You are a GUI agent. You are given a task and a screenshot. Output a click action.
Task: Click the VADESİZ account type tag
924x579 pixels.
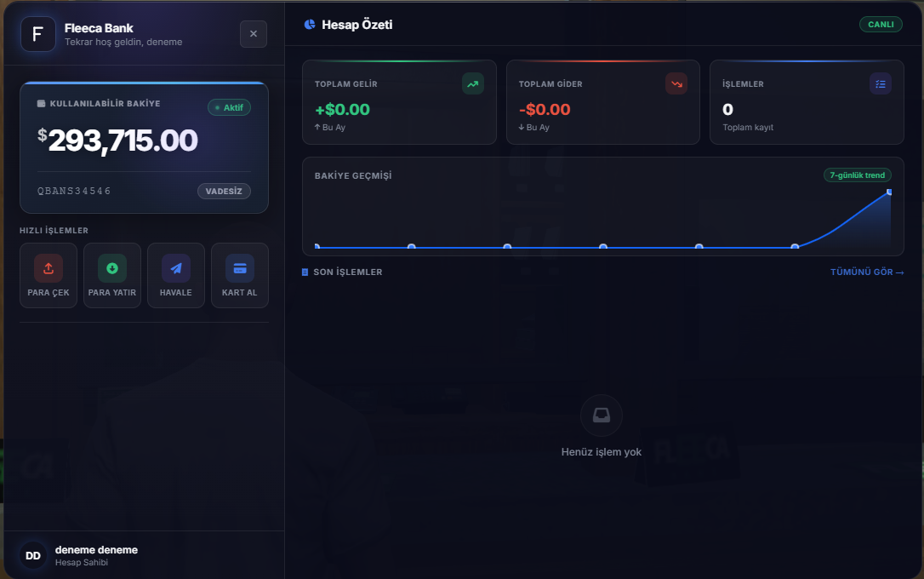tap(224, 191)
